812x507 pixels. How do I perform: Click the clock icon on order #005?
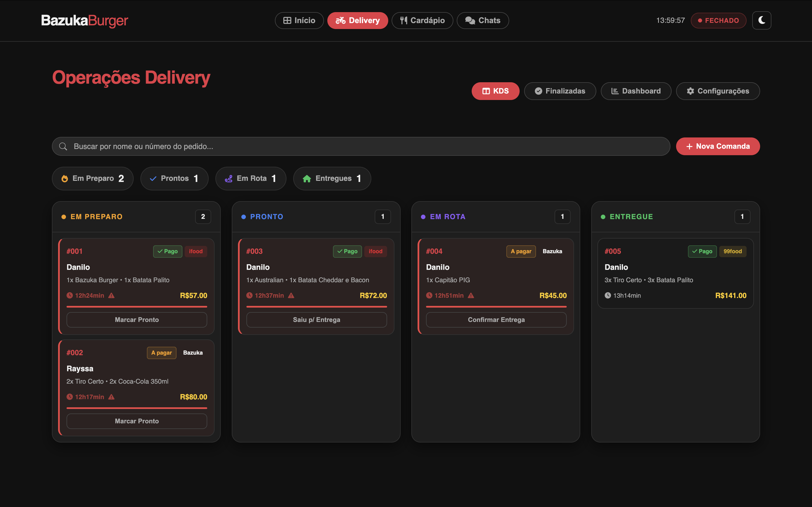coord(608,295)
